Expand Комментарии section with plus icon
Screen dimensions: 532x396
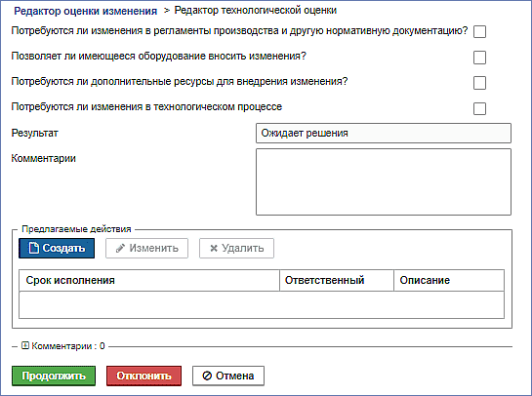pyautogui.click(x=25, y=345)
